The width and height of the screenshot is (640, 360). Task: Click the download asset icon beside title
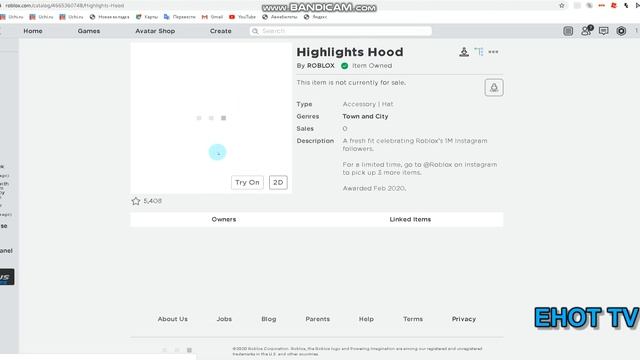tap(464, 52)
